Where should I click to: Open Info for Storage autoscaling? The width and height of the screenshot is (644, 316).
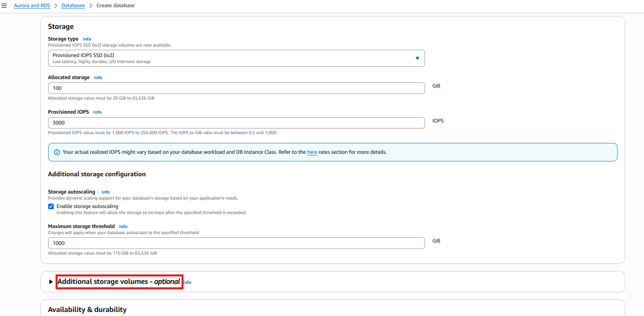[105, 192]
